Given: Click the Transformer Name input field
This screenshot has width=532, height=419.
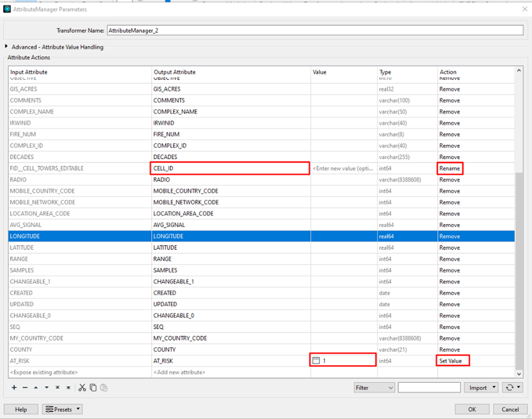Looking at the screenshot, I should coord(315,30).
